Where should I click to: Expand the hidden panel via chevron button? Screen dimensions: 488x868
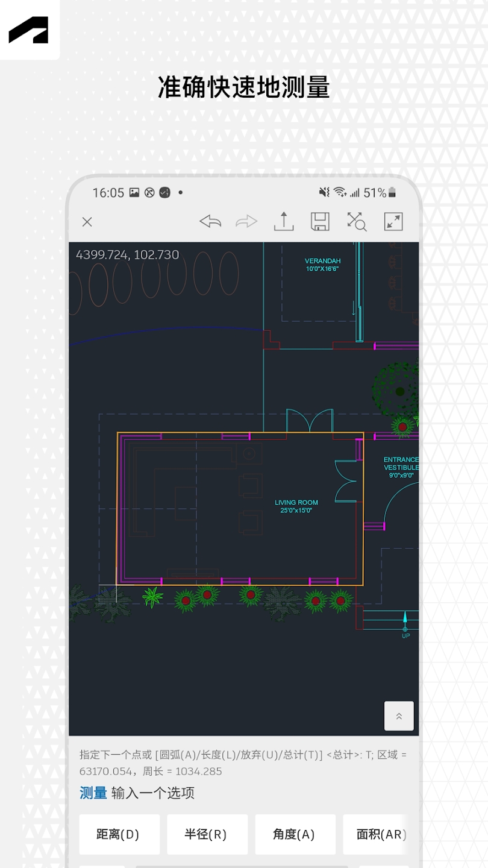pyautogui.click(x=399, y=716)
